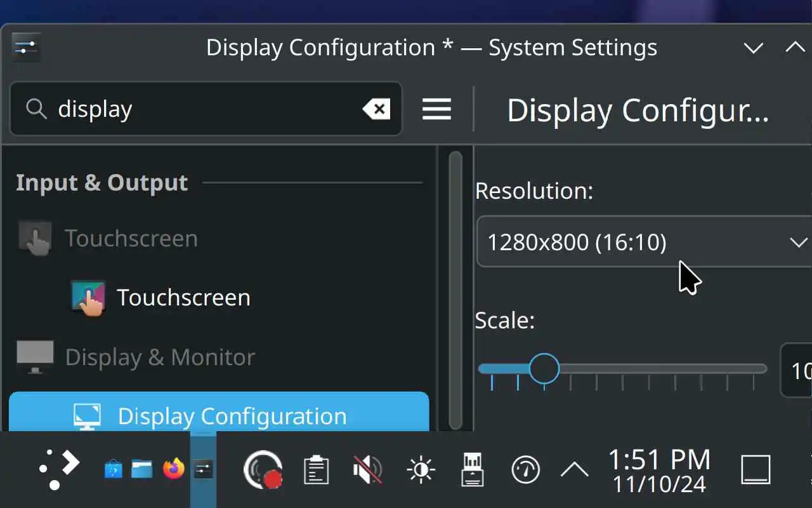Open the Resolution dropdown showing 1280x800
The height and width of the screenshot is (508, 812).
(644, 242)
